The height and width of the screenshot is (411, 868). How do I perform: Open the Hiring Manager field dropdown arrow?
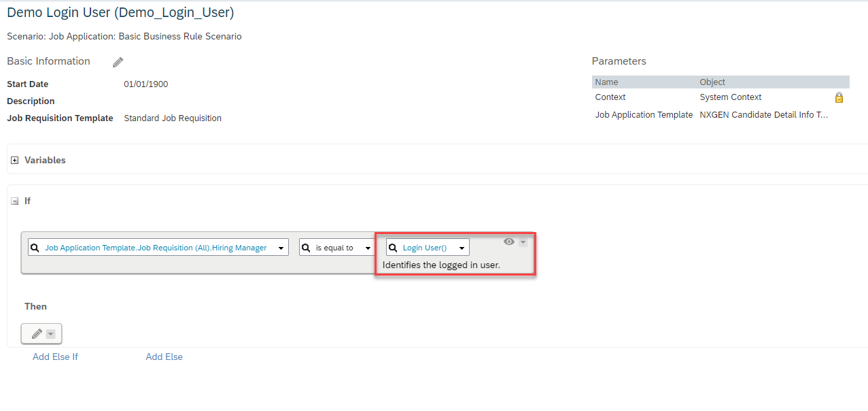coord(281,248)
